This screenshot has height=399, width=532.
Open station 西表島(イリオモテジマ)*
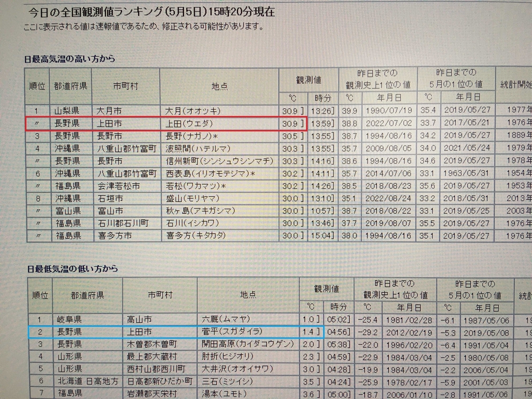pyautogui.click(x=210, y=173)
